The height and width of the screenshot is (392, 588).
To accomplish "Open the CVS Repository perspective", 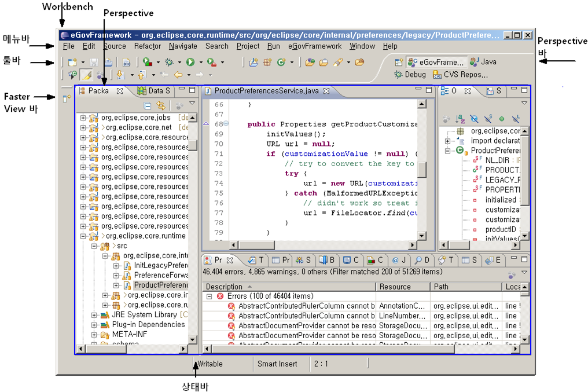I will (x=461, y=75).
